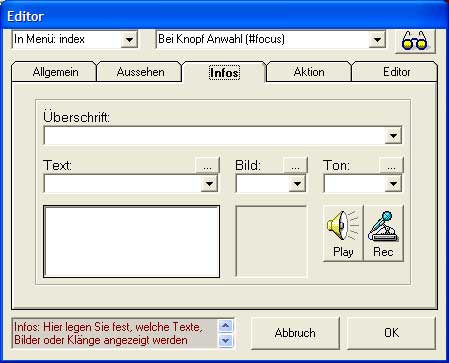Expand the Ton combo box arrow
The width and height of the screenshot is (449, 363).
[x=393, y=183]
